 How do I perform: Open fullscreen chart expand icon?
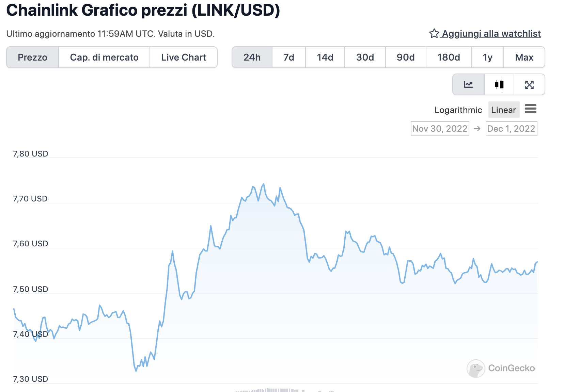coord(529,84)
